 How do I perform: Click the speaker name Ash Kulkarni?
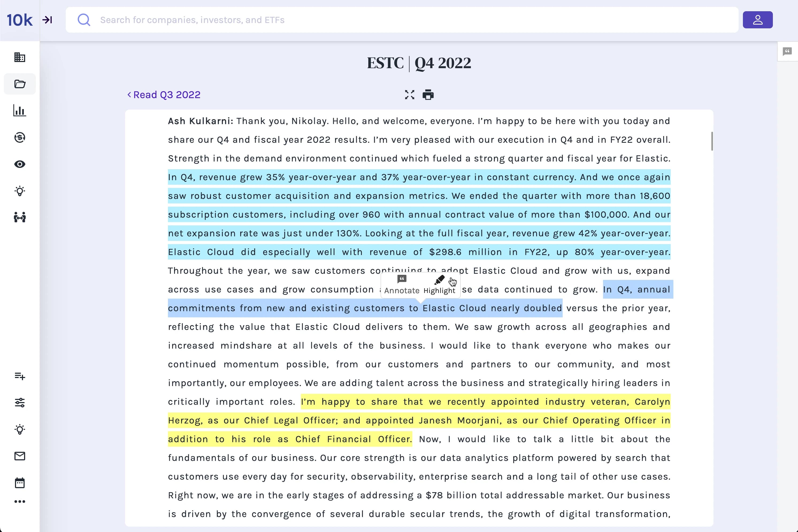click(201, 121)
